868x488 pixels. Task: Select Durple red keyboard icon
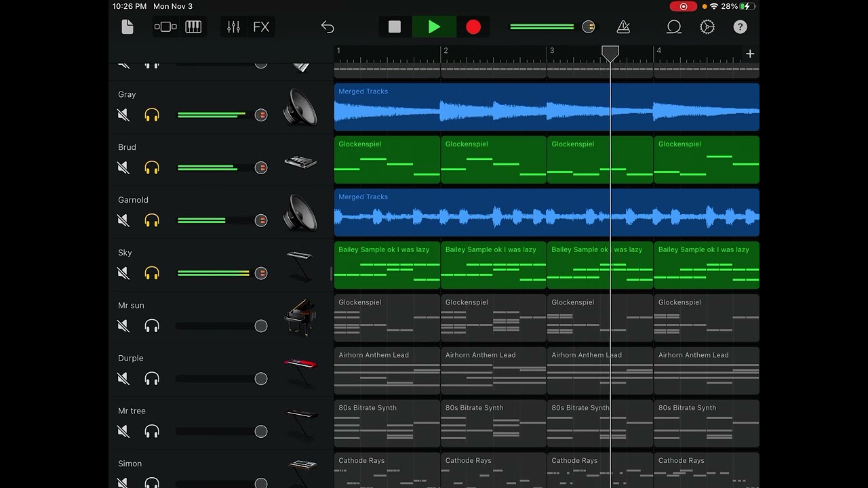(x=300, y=370)
